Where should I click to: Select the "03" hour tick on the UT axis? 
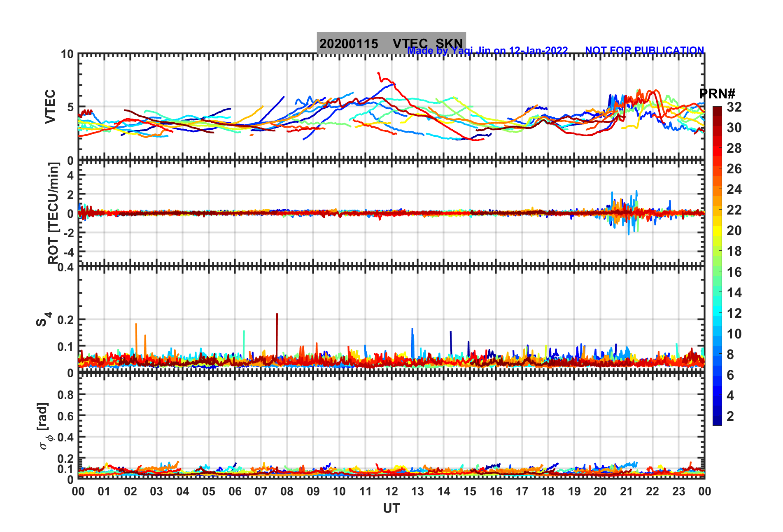(x=156, y=491)
